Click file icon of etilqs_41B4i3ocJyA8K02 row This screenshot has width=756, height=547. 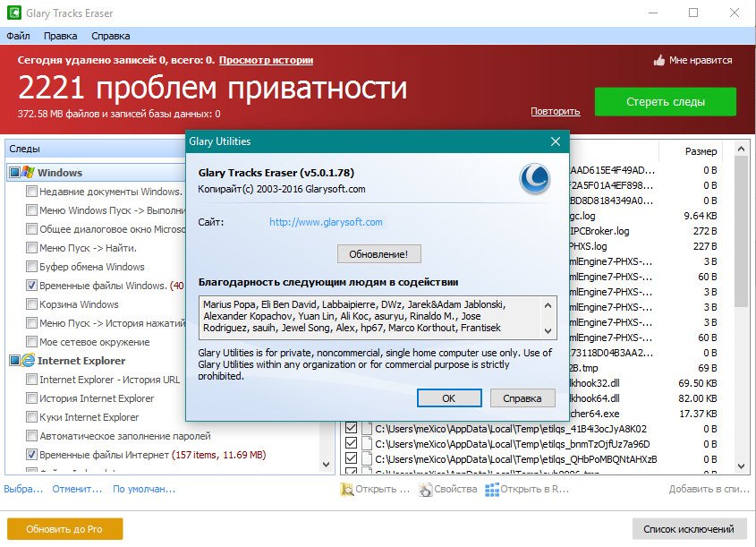(x=368, y=428)
